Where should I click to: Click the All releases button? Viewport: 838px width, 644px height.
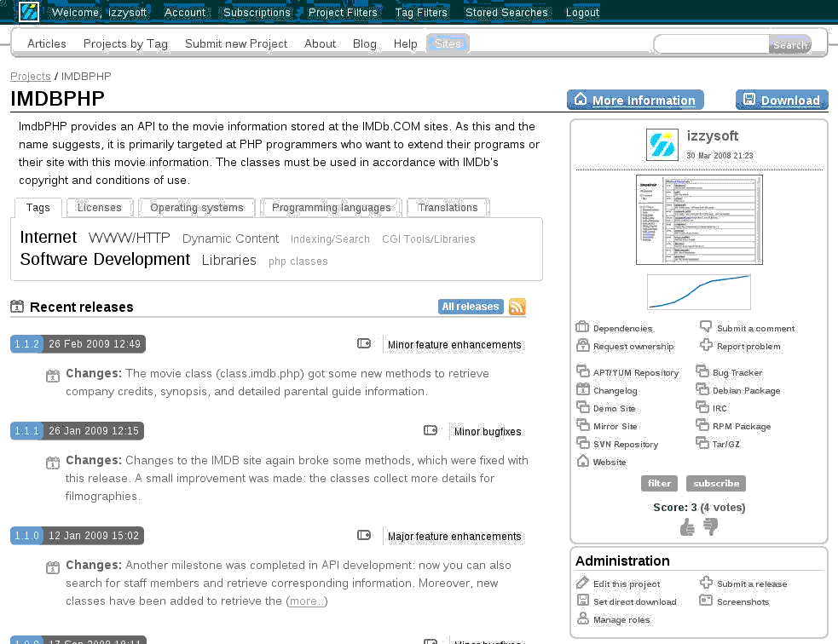(471, 307)
